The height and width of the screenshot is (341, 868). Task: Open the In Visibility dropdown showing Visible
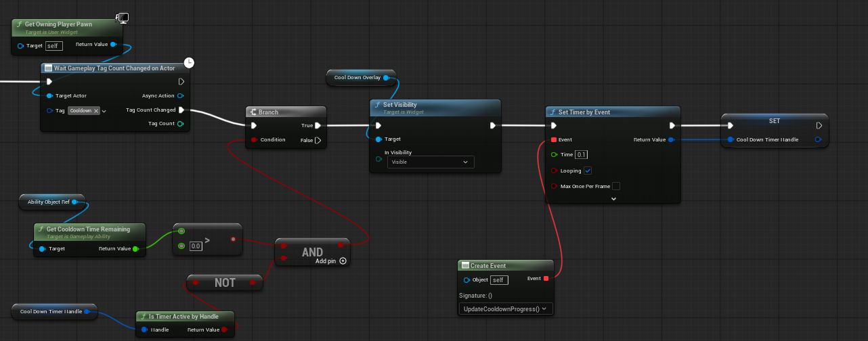pos(431,162)
